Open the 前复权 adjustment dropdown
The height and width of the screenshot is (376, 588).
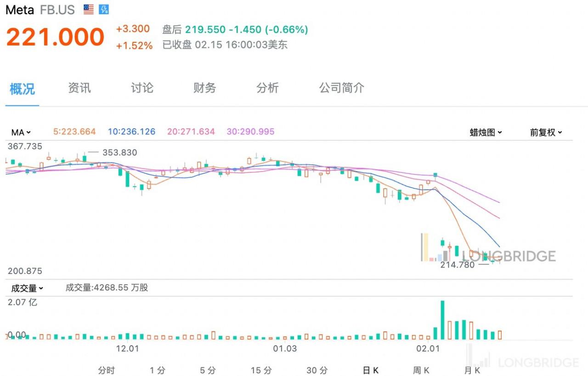point(546,132)
